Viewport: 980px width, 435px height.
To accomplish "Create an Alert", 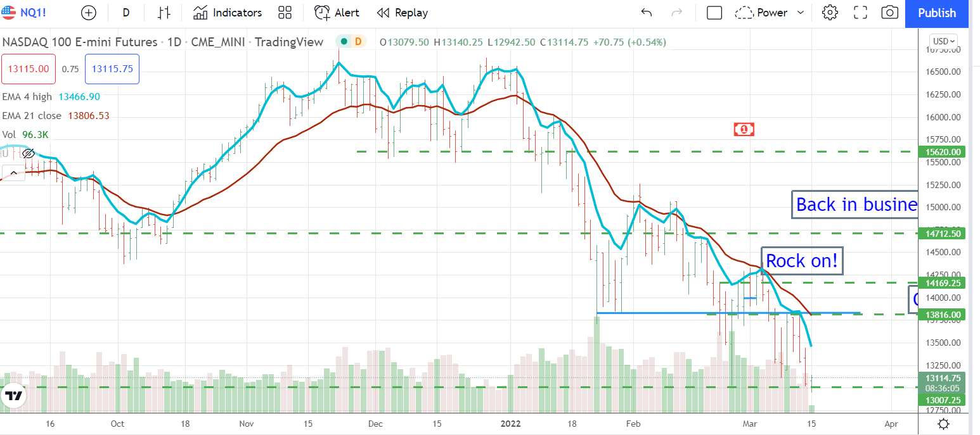I will [337, 13].
